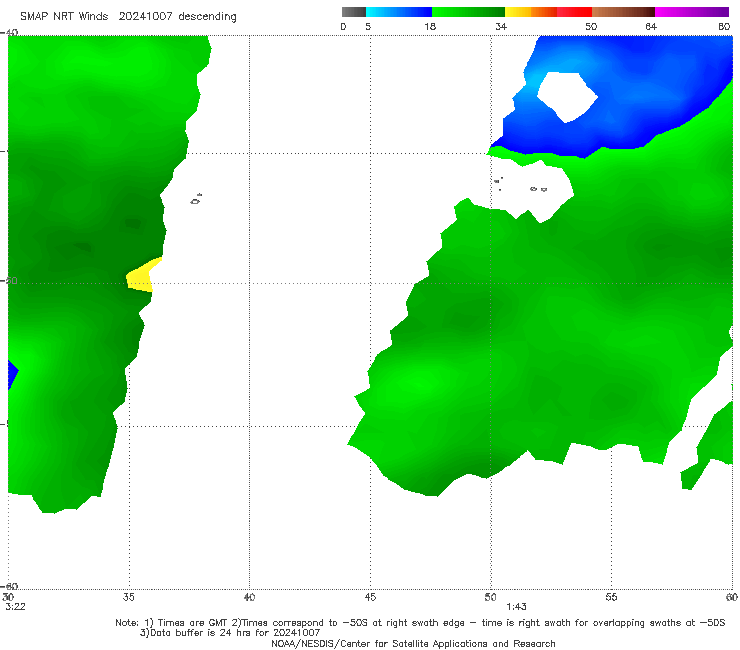Click the colorbar label "5"

click(368, 27)
